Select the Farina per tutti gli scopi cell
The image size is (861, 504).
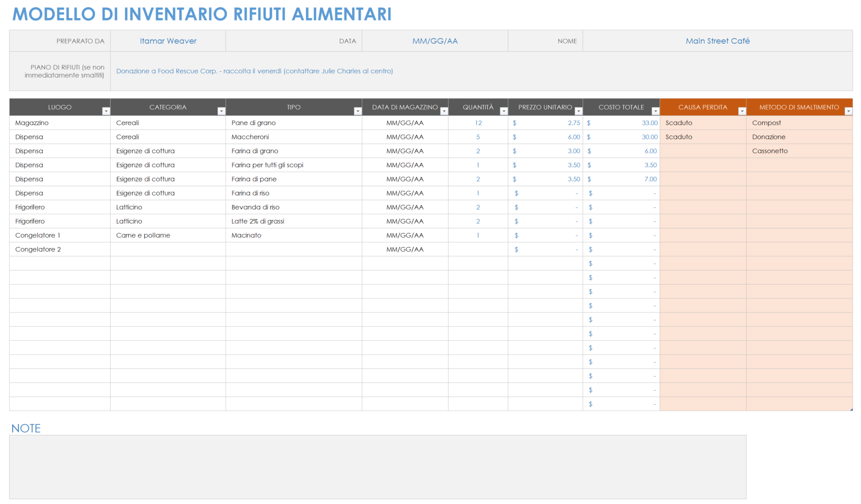(x=294, y=165)
